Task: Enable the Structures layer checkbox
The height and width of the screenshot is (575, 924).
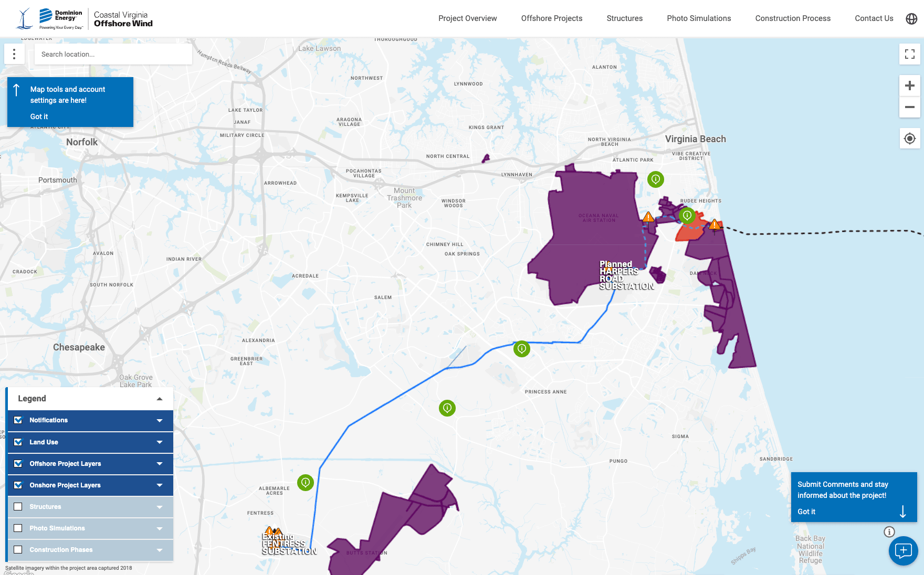Action: pos(18,506)
